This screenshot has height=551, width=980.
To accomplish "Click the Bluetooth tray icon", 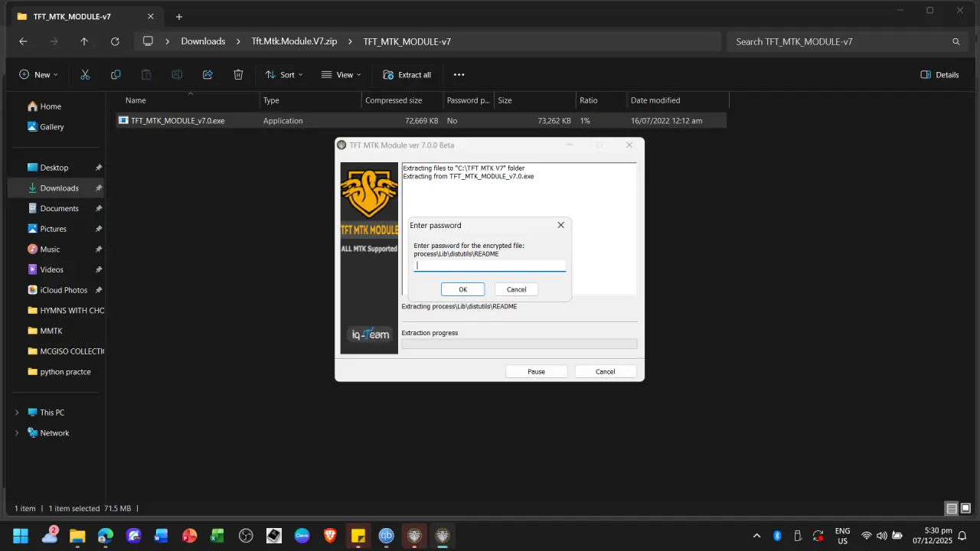I will tap(777, 536).
